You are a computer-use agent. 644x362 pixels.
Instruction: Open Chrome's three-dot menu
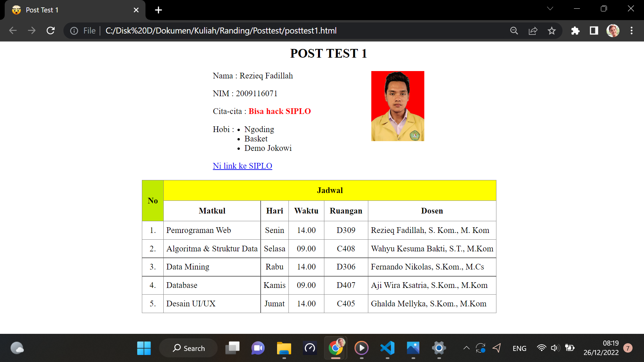point(632,31)
